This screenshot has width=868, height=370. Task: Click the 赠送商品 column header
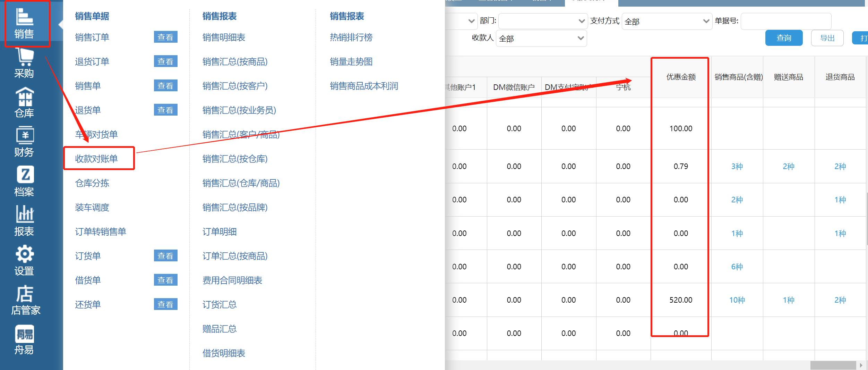(789, 77)
